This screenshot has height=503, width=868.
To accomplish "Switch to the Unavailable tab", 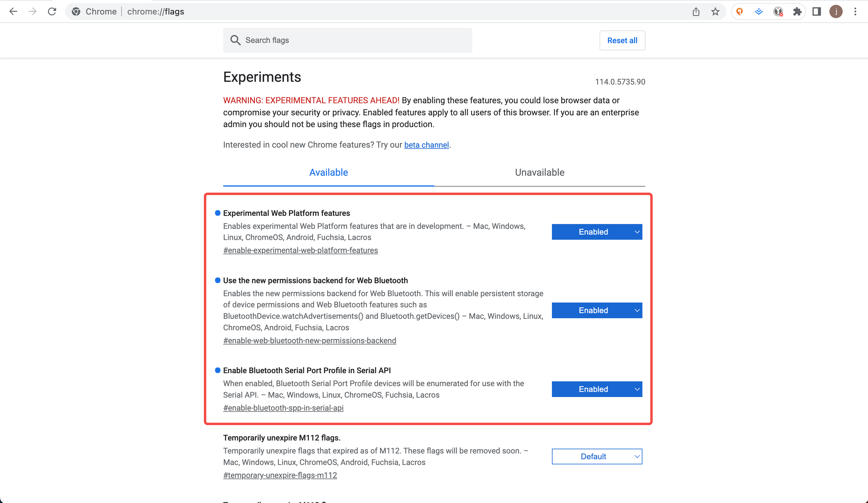I will (x=539, y=172).
